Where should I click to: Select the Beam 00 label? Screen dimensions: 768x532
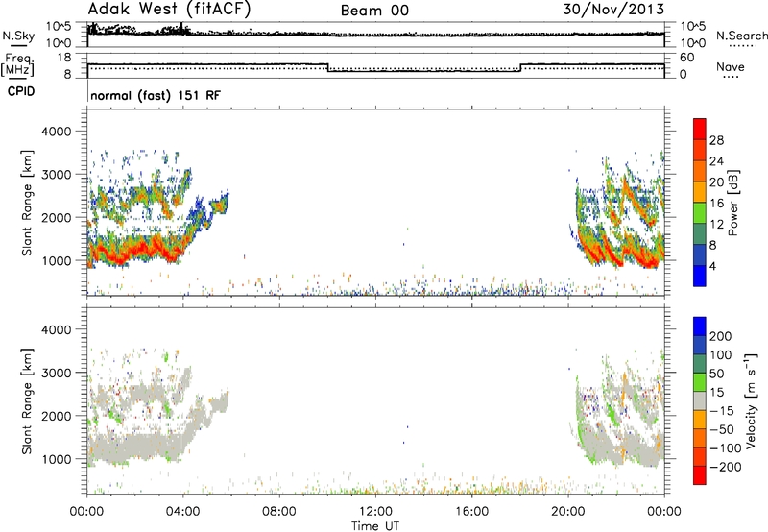click(374, 11)
